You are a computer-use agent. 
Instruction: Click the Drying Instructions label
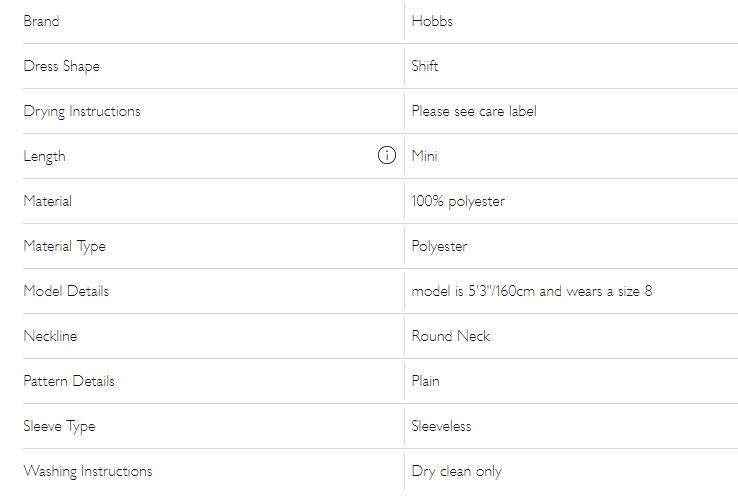pos(82,111)
